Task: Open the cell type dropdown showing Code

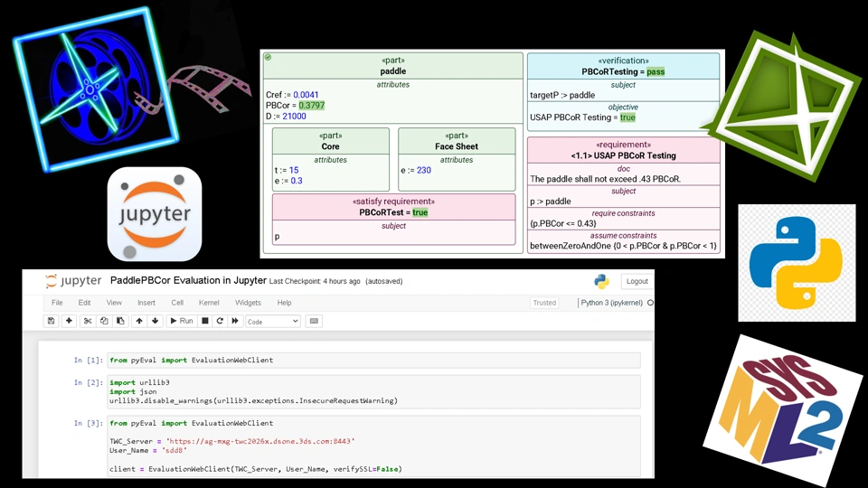Action: point(273,322)
